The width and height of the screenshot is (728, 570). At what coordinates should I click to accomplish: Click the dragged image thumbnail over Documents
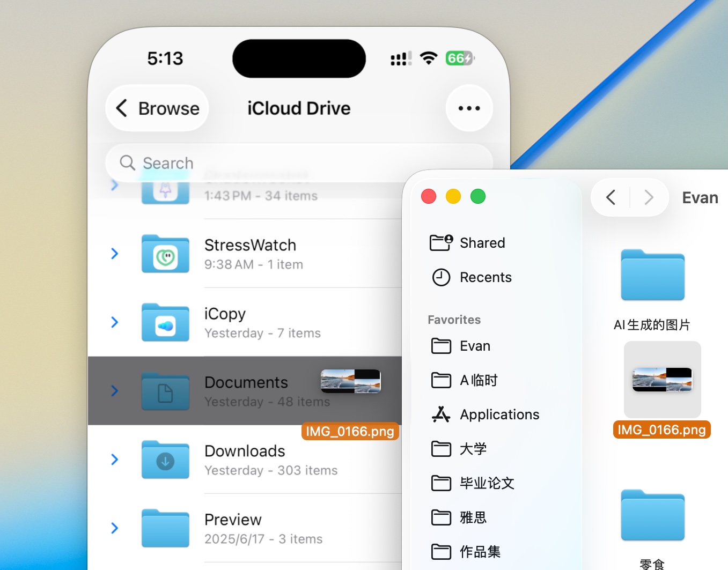tap(351, 381)
